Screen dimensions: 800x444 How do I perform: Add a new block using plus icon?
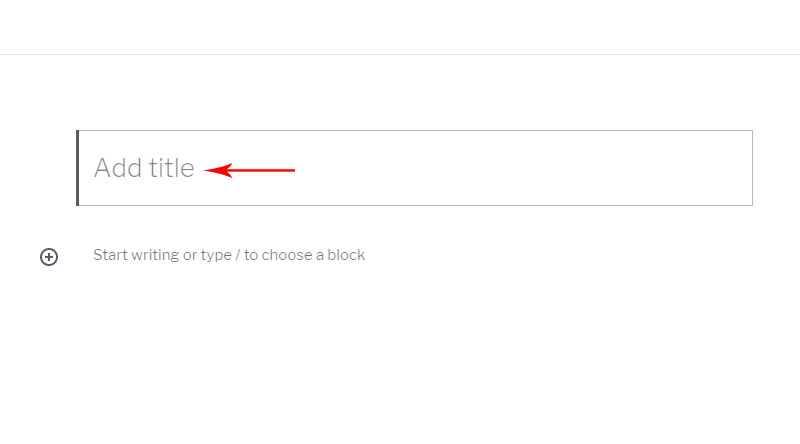coord(49,257)
